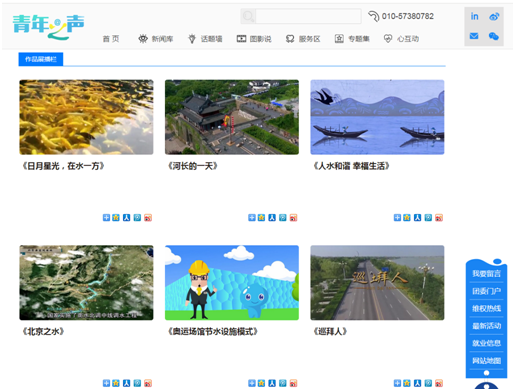Go to the 话题墙 navigation item

(205, 39)
